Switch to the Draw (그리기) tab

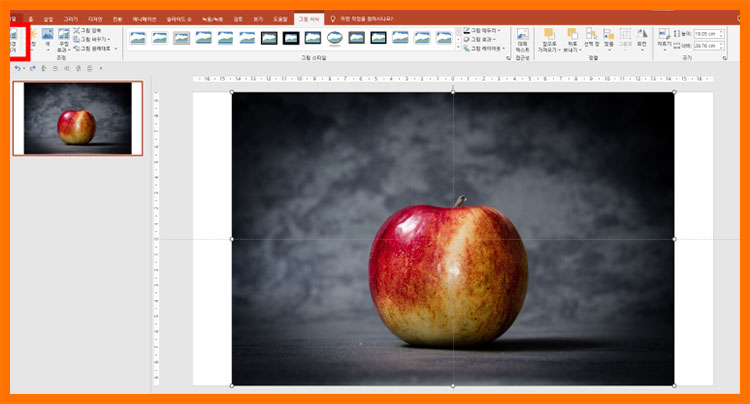point(70,19)
